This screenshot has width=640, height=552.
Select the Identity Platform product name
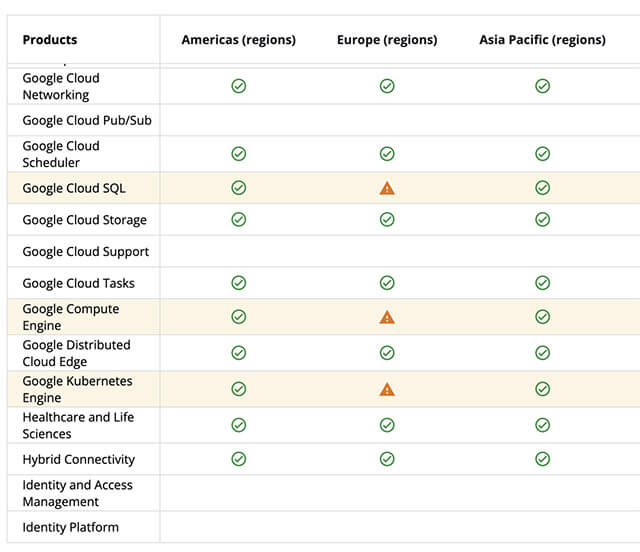(x=71, y=527)
